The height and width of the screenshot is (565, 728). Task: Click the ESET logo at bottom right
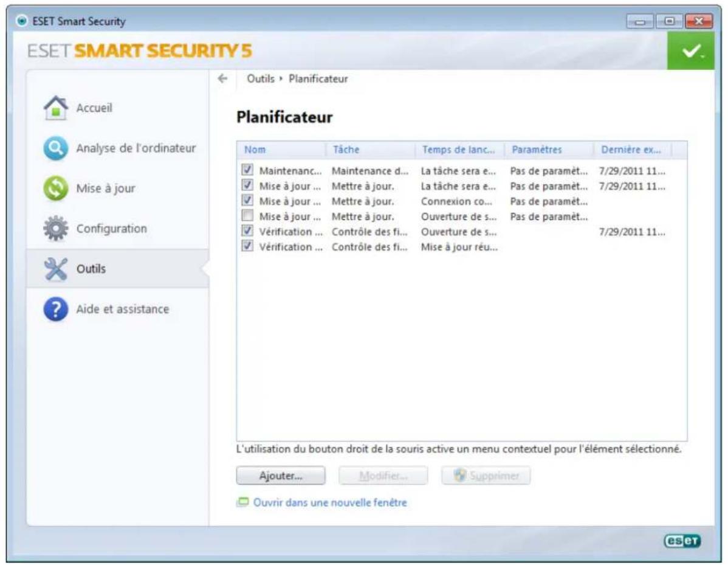click(x=682, y=541)
